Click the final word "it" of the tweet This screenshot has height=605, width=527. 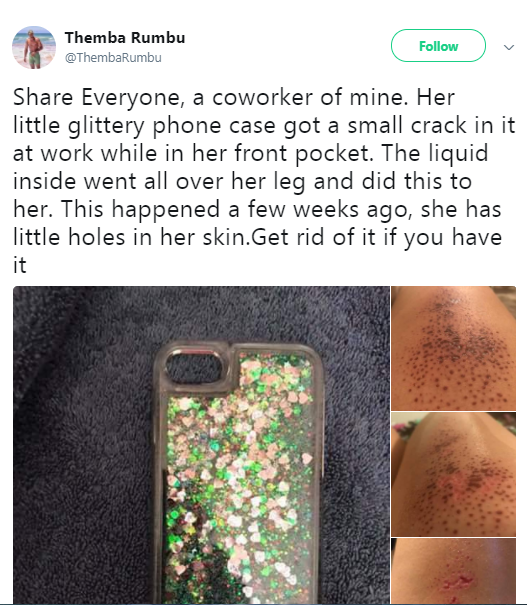tap(20, 265)
